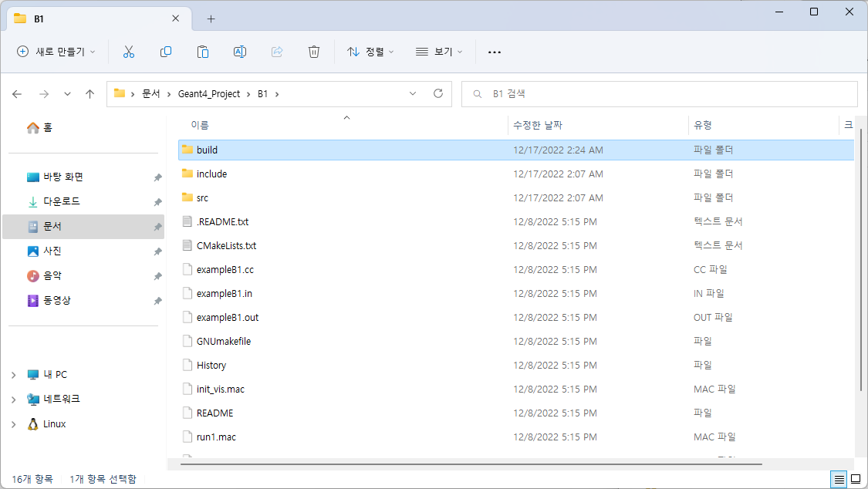Click the Cut scissors icon
This screenshot has height=489, width=868.
129,52
